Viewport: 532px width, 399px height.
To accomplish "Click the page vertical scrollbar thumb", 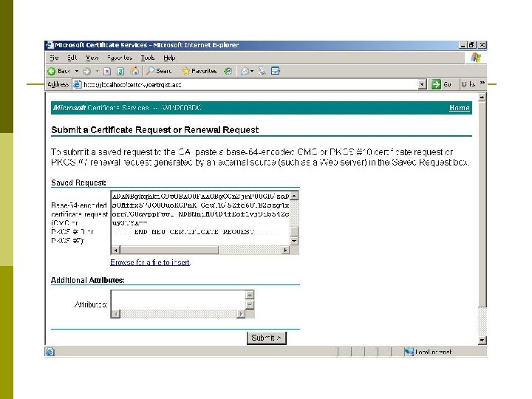I will tap(482, 205).
